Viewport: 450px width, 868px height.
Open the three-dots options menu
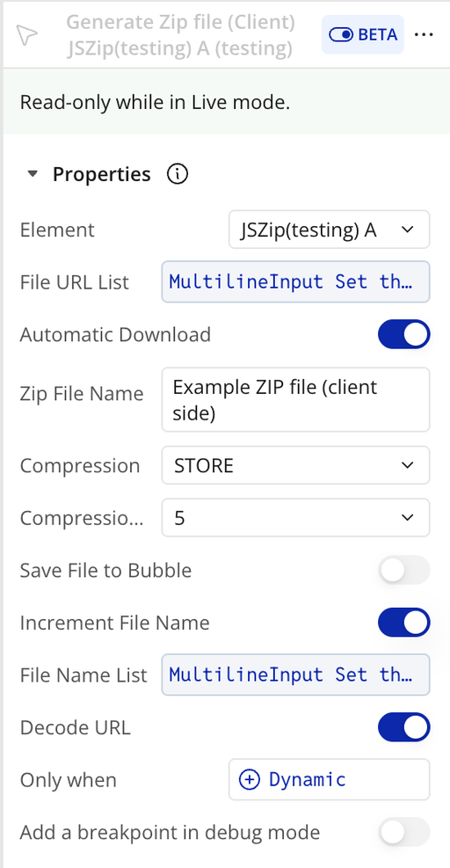click(424, 35)
